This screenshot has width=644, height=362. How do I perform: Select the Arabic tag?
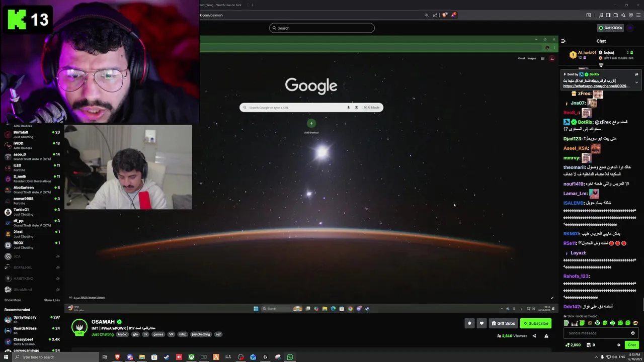tap(122, 334)
